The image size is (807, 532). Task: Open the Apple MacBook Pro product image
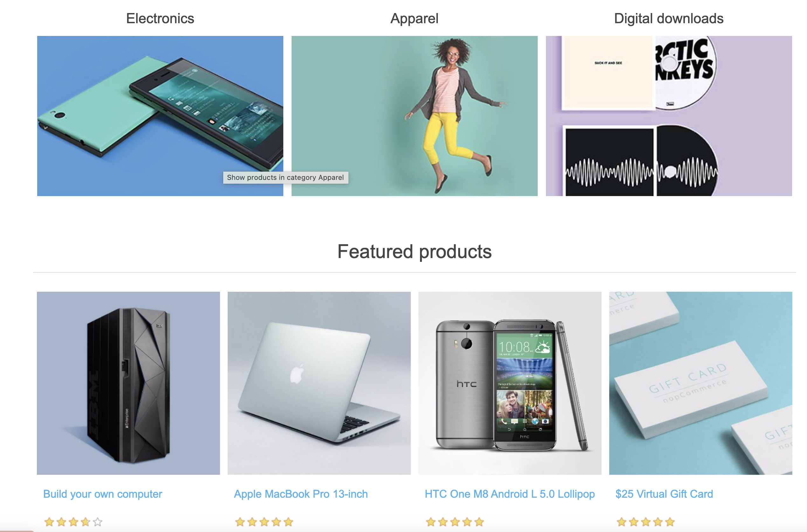[319, 383]
